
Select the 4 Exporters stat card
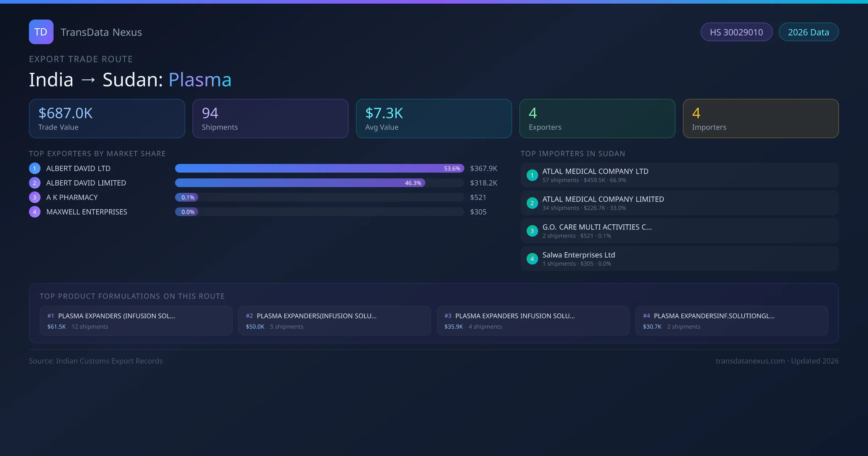pyautogui.click(x=597, y=118)
